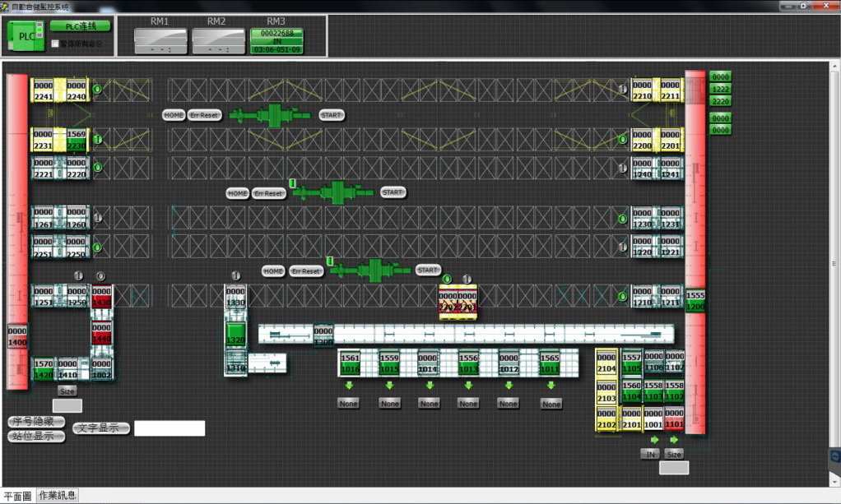This screenshot has height=504, width=841.
Task: Click the bottom crane green machine icon
Action: tap(371, 270)
